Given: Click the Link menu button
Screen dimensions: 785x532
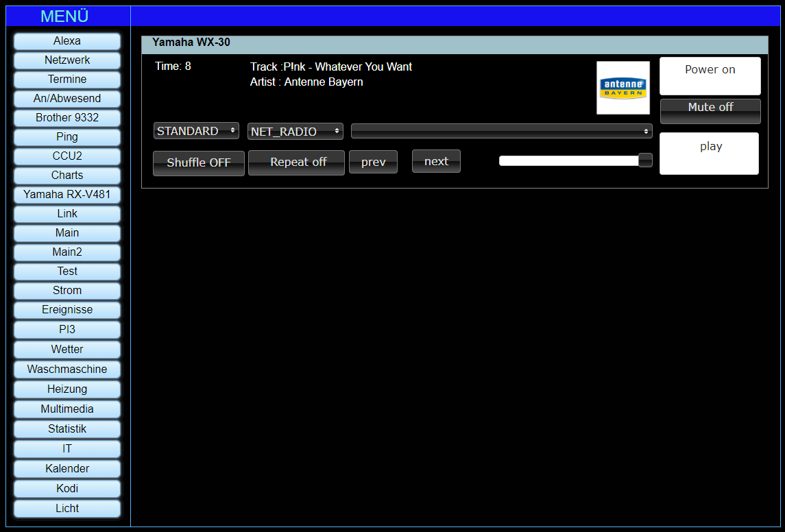Looking at the screenshot, I should pyautogui.click(x=67, y=214).
